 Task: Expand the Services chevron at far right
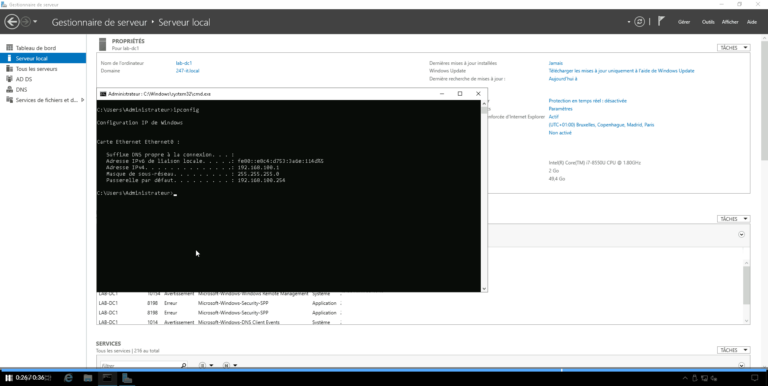pos(741,365)
